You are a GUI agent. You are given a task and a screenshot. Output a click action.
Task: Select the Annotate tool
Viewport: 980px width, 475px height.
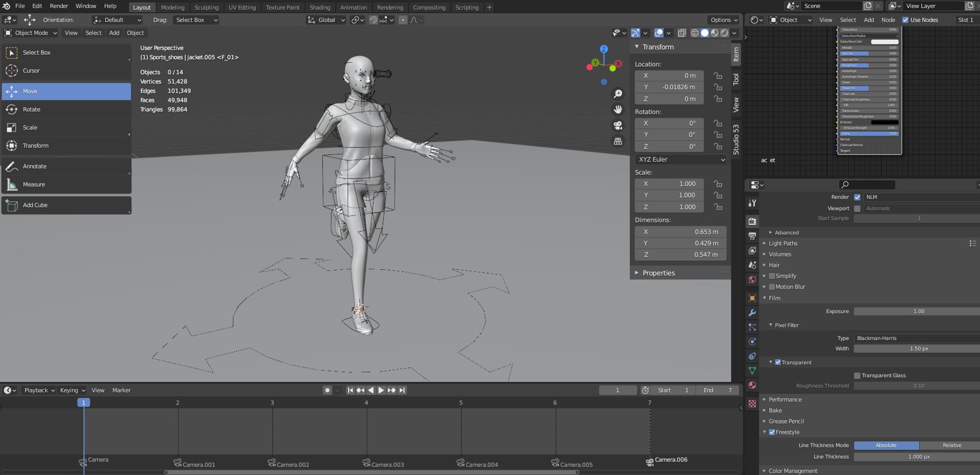click(66, 167)
